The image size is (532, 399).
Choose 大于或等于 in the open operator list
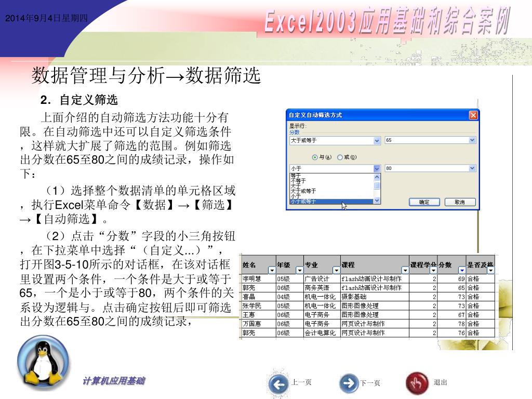(331, 191)
